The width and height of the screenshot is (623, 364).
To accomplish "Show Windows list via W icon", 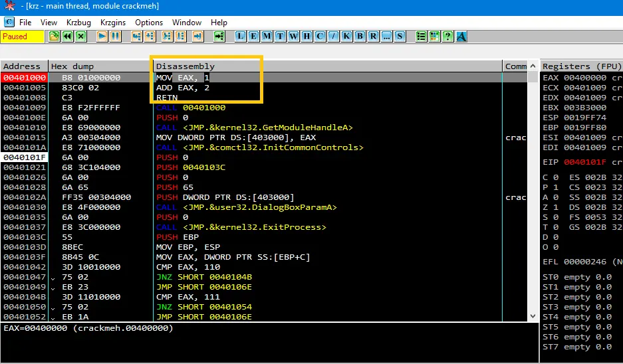I will (x=294, y=37).
